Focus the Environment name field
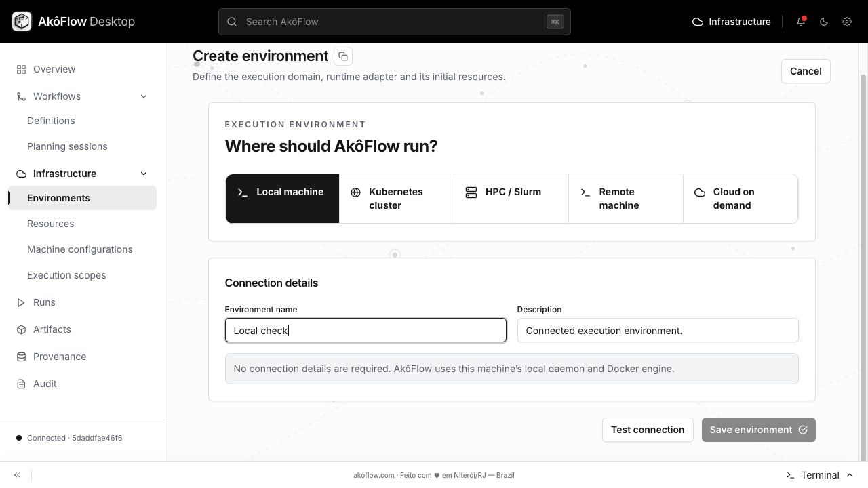 click(366, 330)
